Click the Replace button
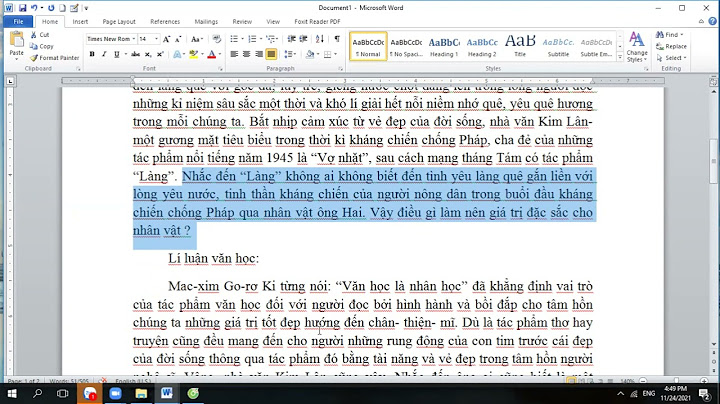Viewport: 720px width, 404px height. click(x=671, y=46)
